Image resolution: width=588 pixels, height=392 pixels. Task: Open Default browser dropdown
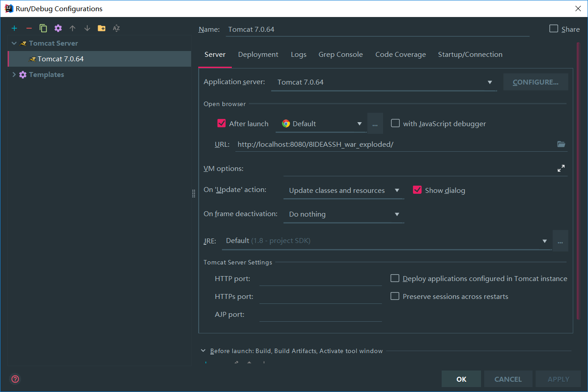[x=321, y=124]
